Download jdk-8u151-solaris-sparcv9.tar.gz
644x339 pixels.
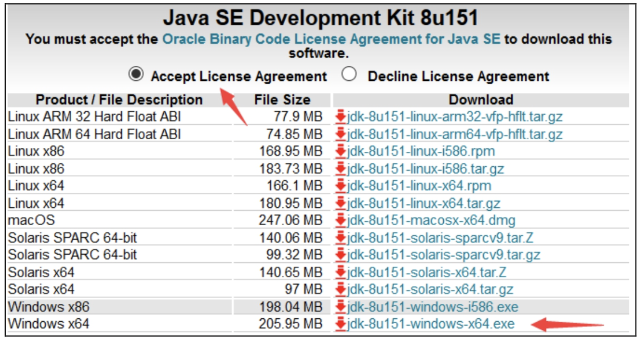(x=444, y=255)
